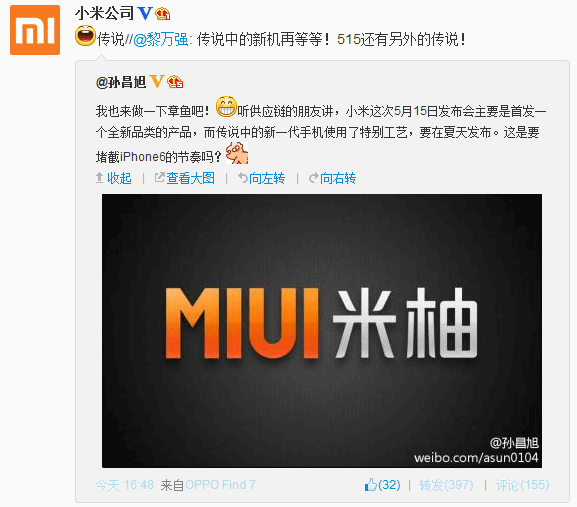
Task: Click the 转发(397) repost link
Action: [x=446, y=485]
